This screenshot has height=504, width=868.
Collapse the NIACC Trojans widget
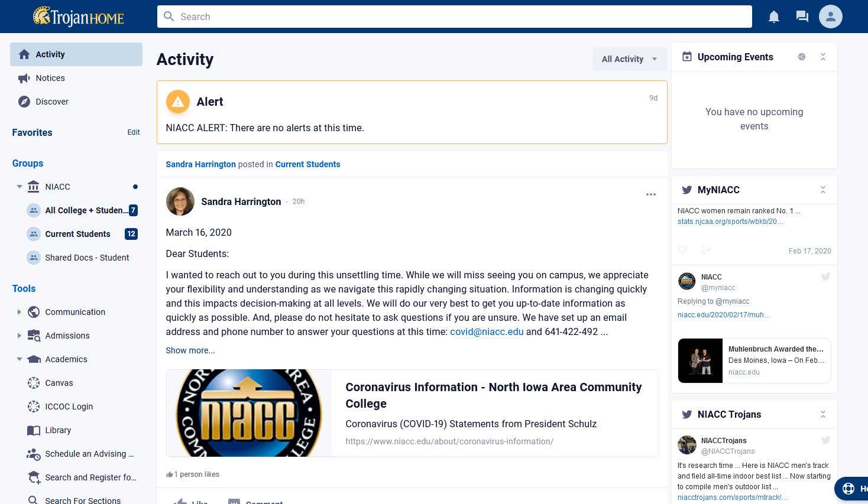point(823,414)
